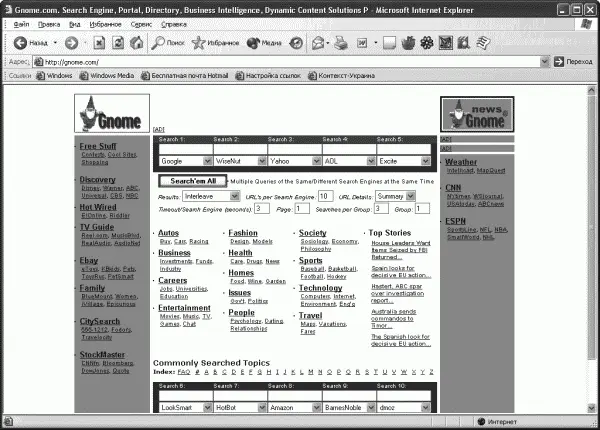Screen dimensions: 600x430
Task: Expand the LookSmart search engine dropdown
Action: click(207, 407)
